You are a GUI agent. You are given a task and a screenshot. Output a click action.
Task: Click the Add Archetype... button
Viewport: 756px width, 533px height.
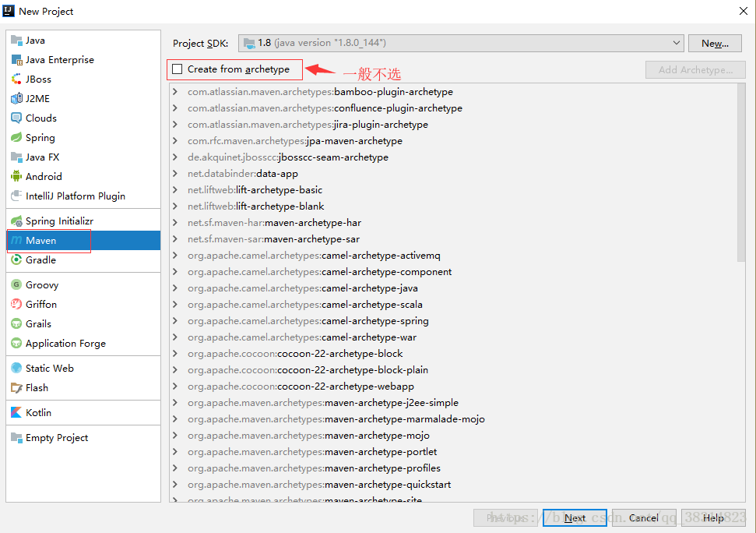click(x=696, y=70)
